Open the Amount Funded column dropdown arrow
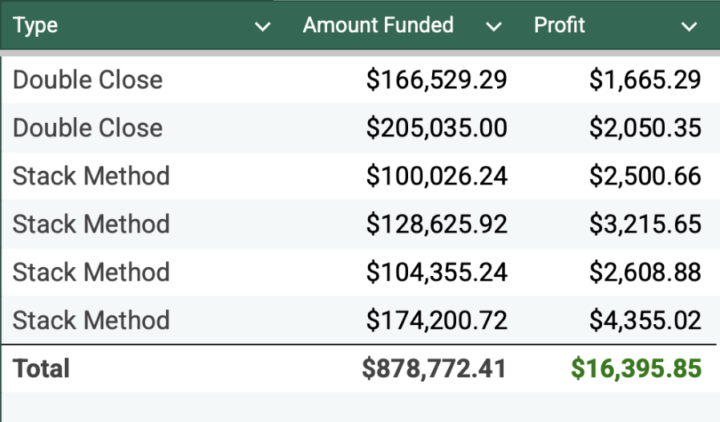The width and height of the screenshot is (720, 422). coord(494,27)
